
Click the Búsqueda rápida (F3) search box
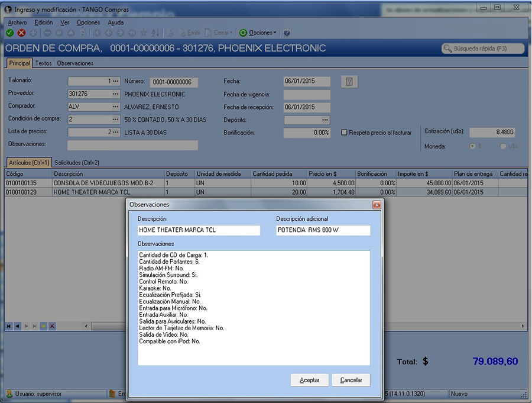[483, 49]
